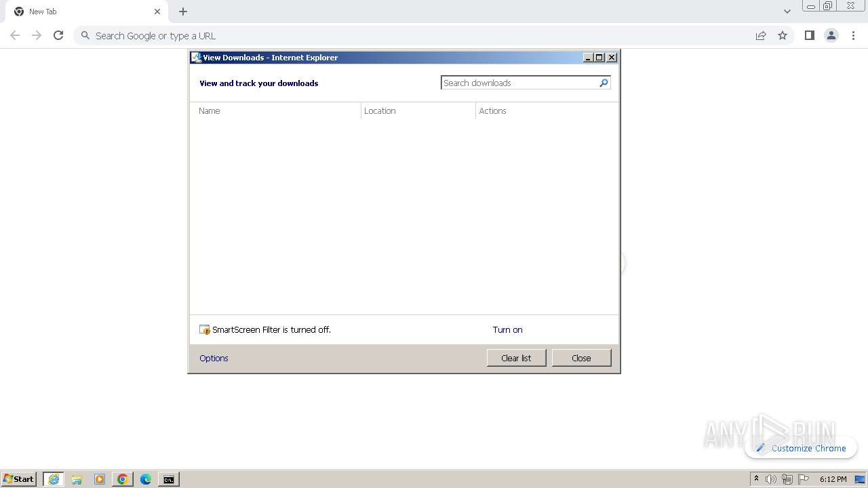
Task: Reload the Chrome page
Action: tap(58, 35)
